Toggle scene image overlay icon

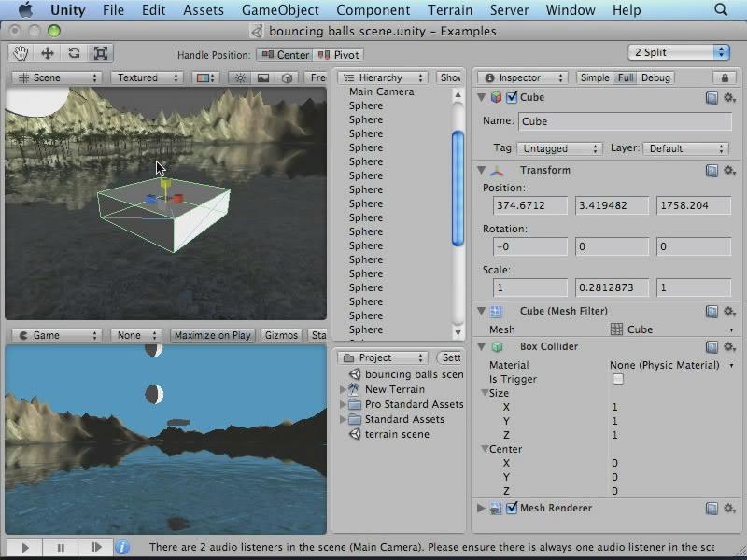[x=263, y=78]
